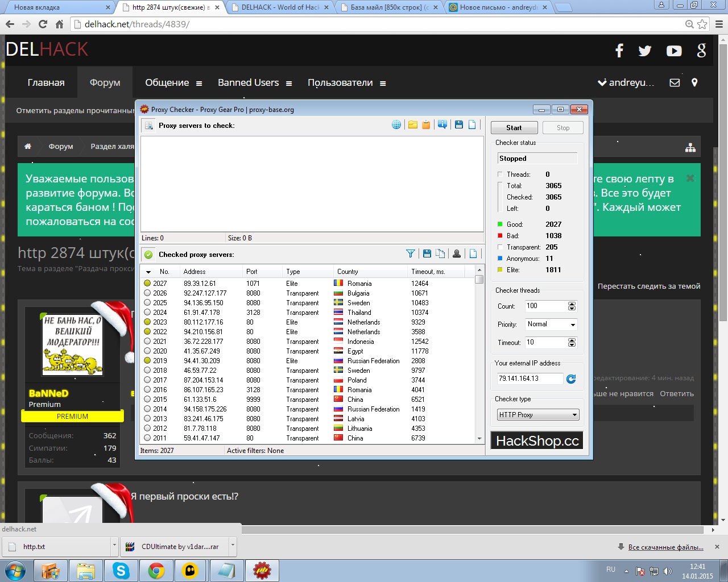This screenshot has height=582, width=728.
Task: Load proxies from URL globe icon
Action: (x=396, y=125)
